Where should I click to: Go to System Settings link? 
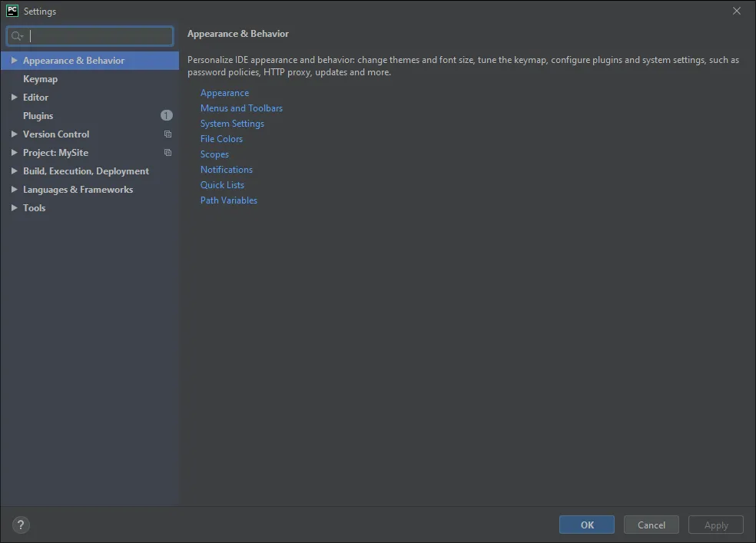pos(232,124)
